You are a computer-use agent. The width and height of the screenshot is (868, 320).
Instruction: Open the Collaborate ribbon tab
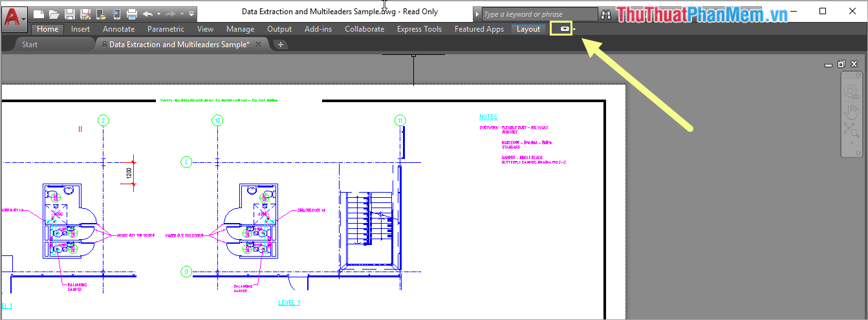coord(364,29)
